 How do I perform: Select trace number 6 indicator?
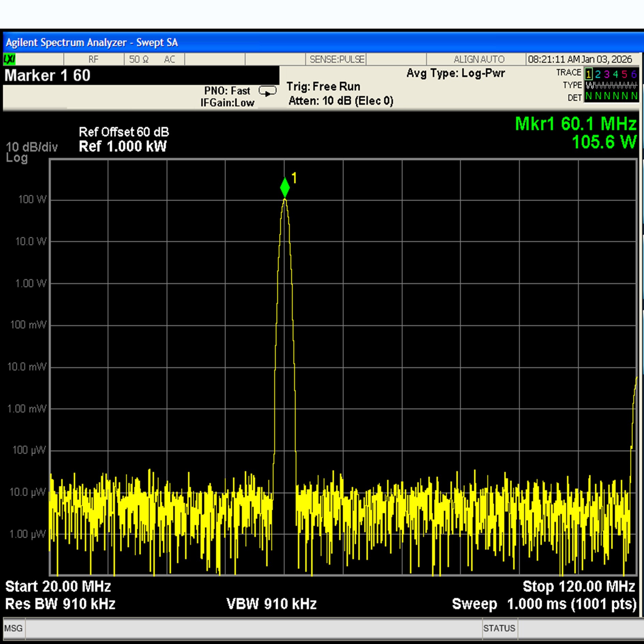click(x=633, y=74)
